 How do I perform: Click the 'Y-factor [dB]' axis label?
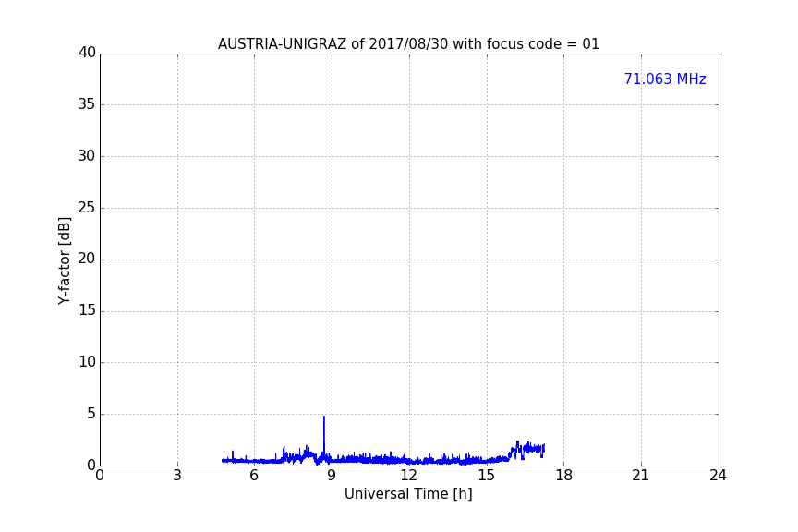tap(64, 260)
